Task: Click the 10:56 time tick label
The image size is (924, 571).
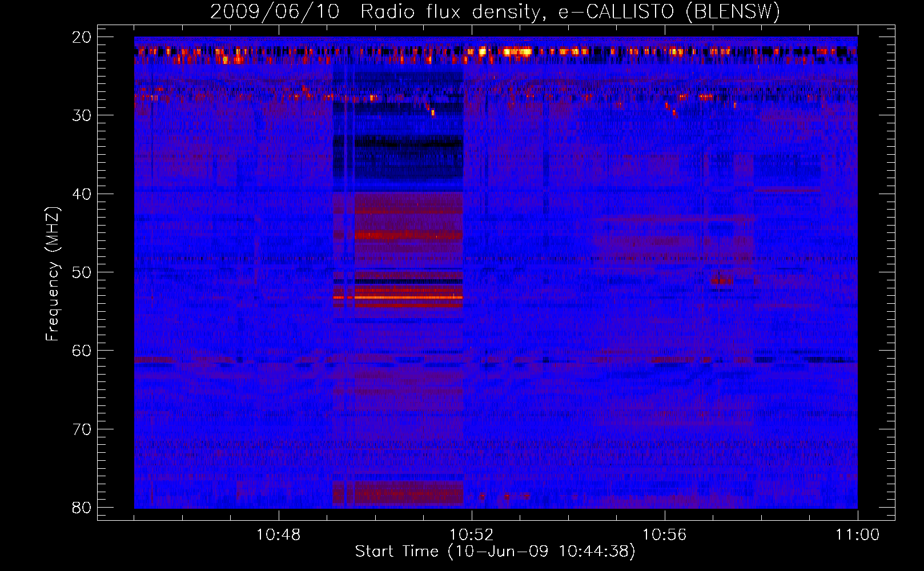Action: [665, 534]
